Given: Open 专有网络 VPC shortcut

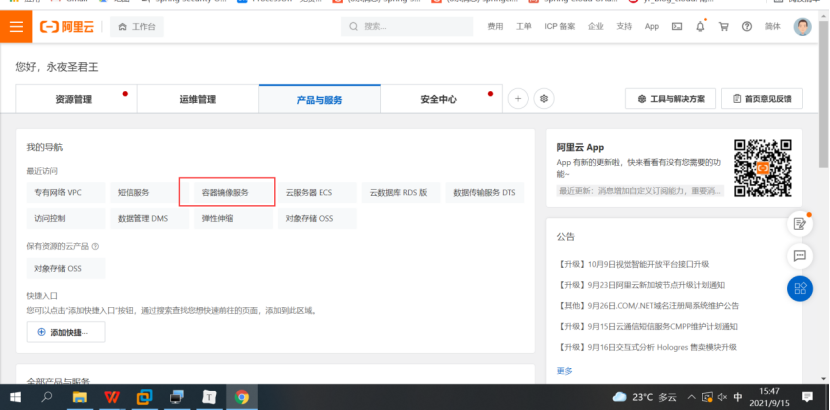Looking at the screenshot, I should coord(66,193).
